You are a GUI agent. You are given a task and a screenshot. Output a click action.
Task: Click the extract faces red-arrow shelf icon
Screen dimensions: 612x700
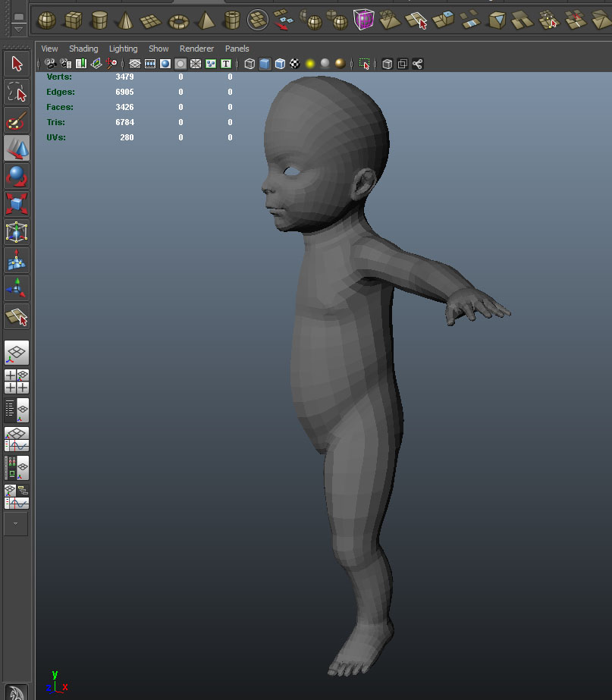283,20
